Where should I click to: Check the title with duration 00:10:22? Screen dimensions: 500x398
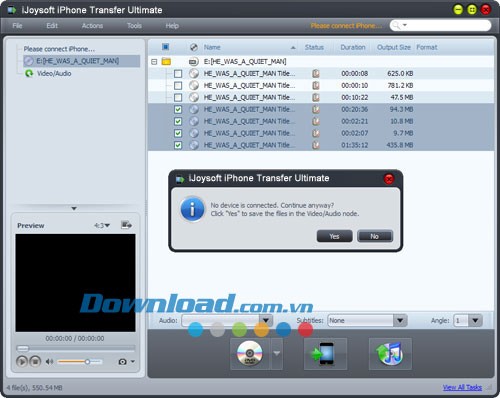[178, 97]
